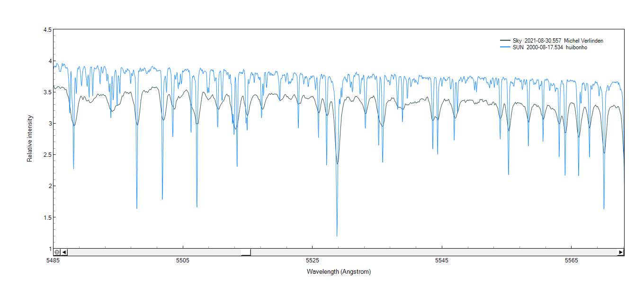Viewport: 644px width, 287px height.
Task: Click scrollbar track right of the thumb
Action: (x=426, y=252)
